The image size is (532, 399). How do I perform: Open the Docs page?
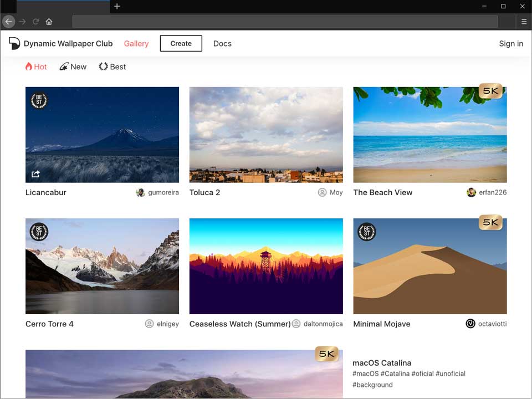[x=222, y=43]
